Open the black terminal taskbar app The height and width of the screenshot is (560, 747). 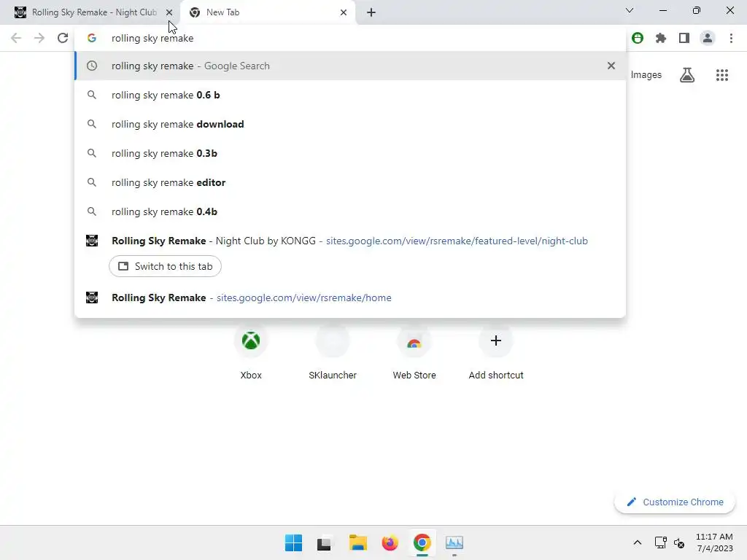pos(324,542)
